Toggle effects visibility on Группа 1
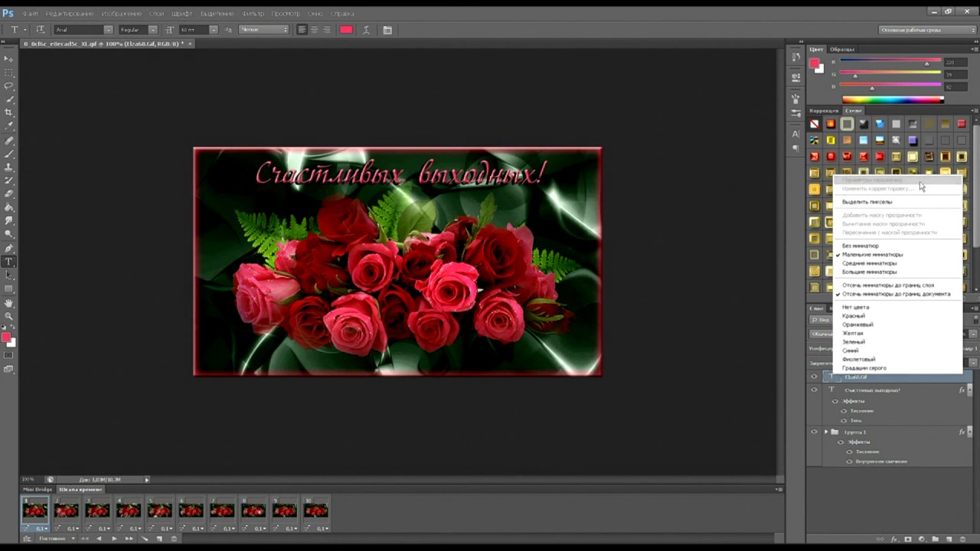The image size is (980, 551). click(x=841, y=442)
